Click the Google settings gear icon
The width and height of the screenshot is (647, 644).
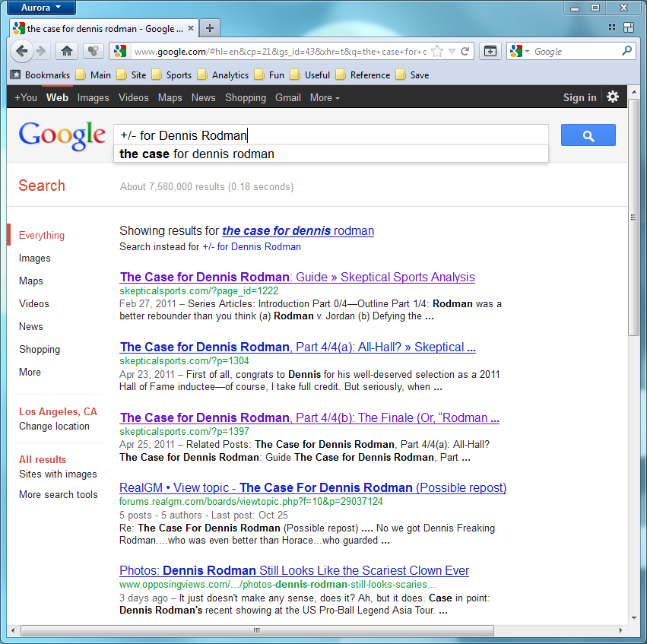pos(613,97)
